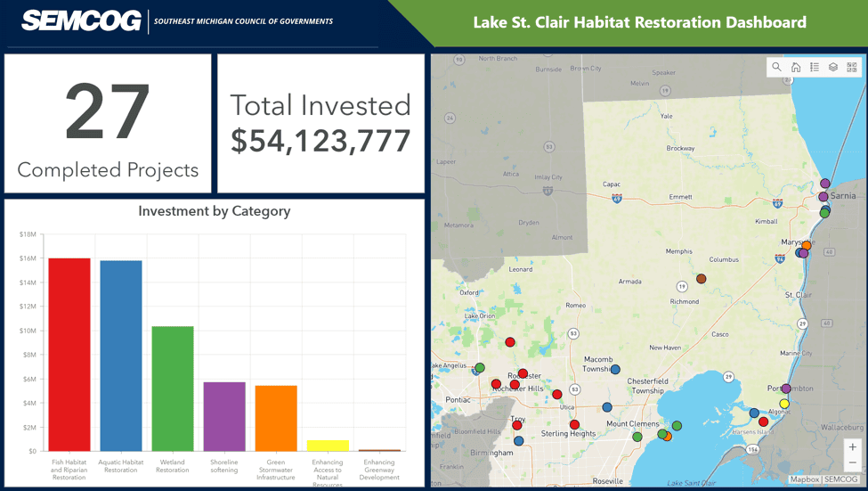
Task: Click the purple Shoreline softening bar
Action: pyautogui.click(x=224, y=416)
